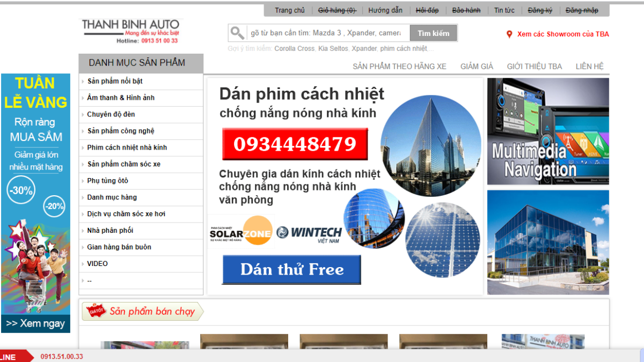Go to Trang chủ in top bar
This screenshot has width=644, height=362.
tap(289, 10)
